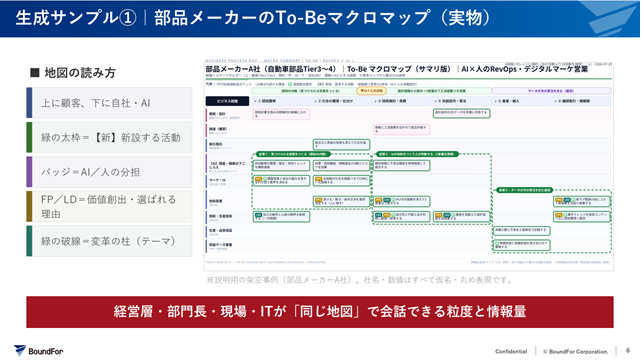This screenshot has width=641, height=363.
Task: Click the card バッジ＝AI／人の分担
Action: [110, 172]
